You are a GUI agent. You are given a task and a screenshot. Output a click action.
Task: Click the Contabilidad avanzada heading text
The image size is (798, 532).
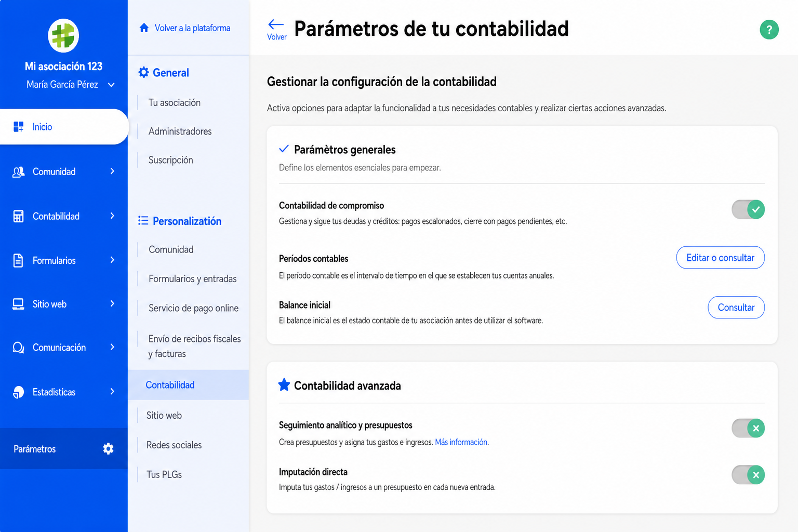pos(347,385)
